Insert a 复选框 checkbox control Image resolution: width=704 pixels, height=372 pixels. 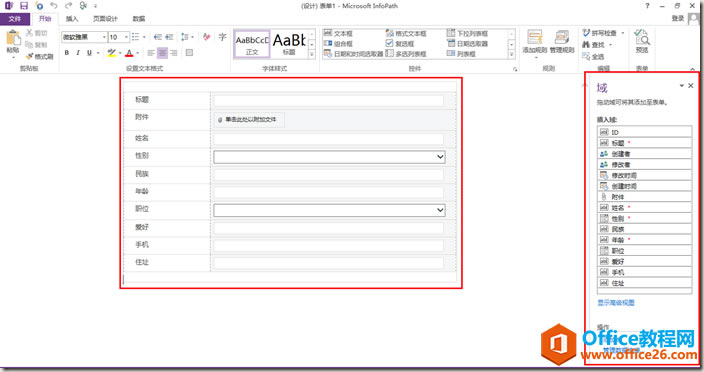point(400,44)
